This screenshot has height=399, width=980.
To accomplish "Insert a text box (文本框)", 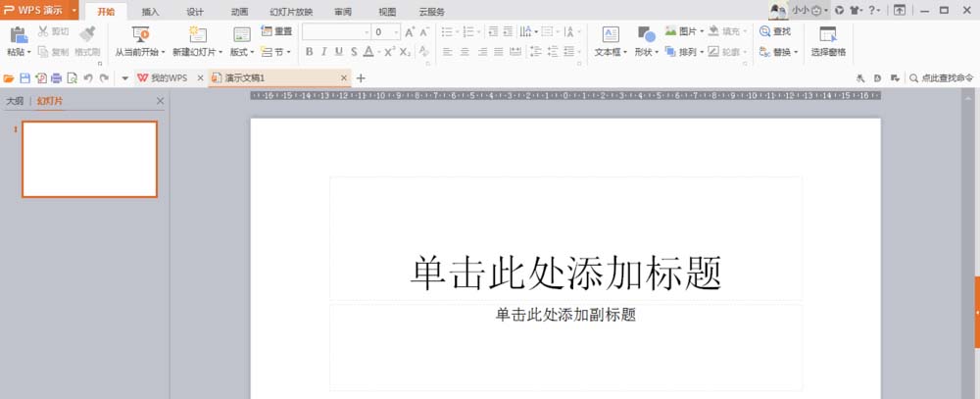I will coord(610,35).
